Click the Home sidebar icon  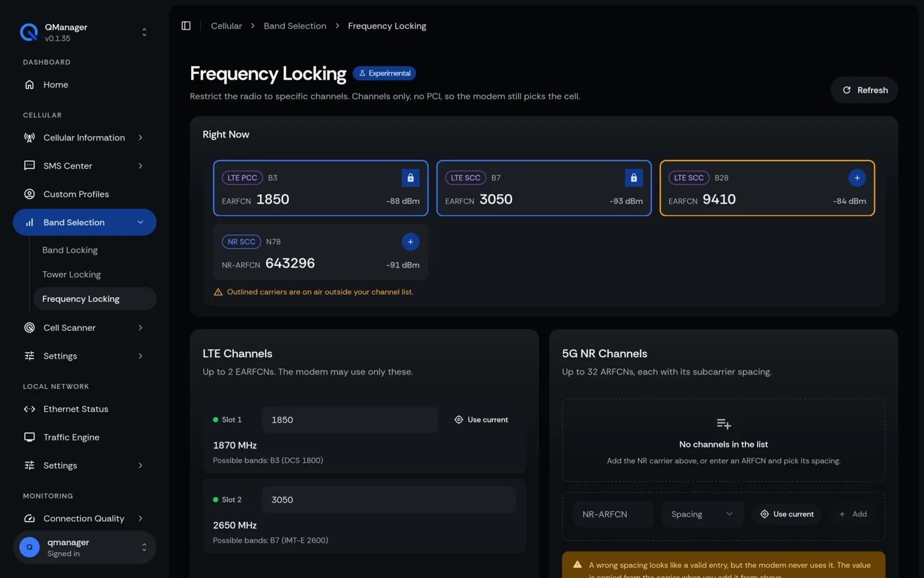[29, 84]
